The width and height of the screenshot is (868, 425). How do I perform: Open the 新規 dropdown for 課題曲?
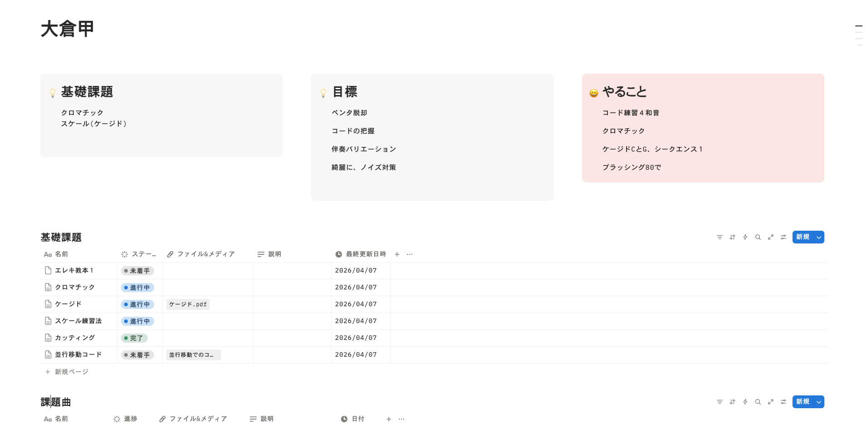[818, 402]
